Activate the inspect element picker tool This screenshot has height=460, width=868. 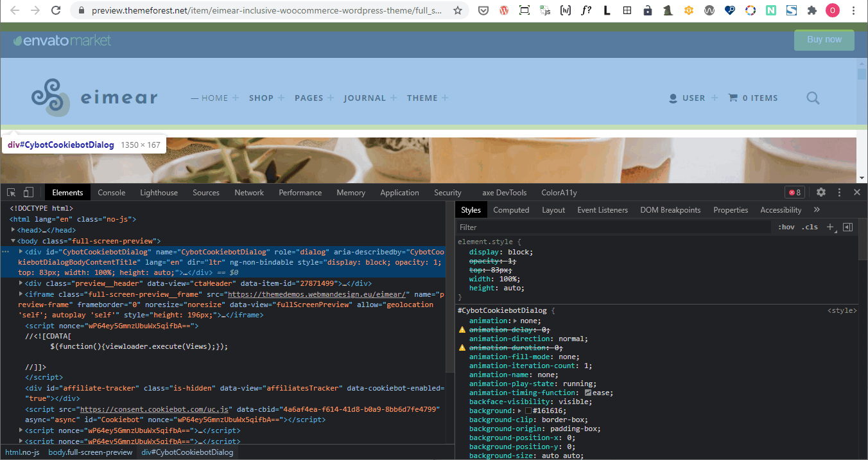[12, 192]
